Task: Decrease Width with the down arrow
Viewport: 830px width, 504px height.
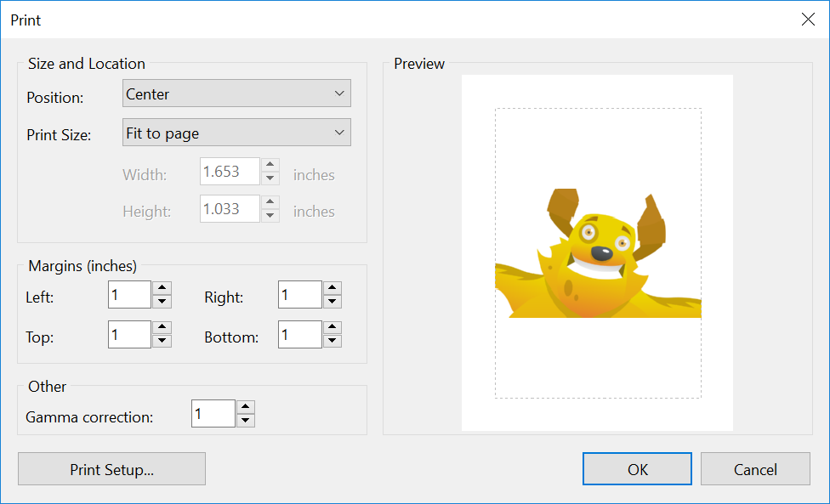Action: (270, 178)
